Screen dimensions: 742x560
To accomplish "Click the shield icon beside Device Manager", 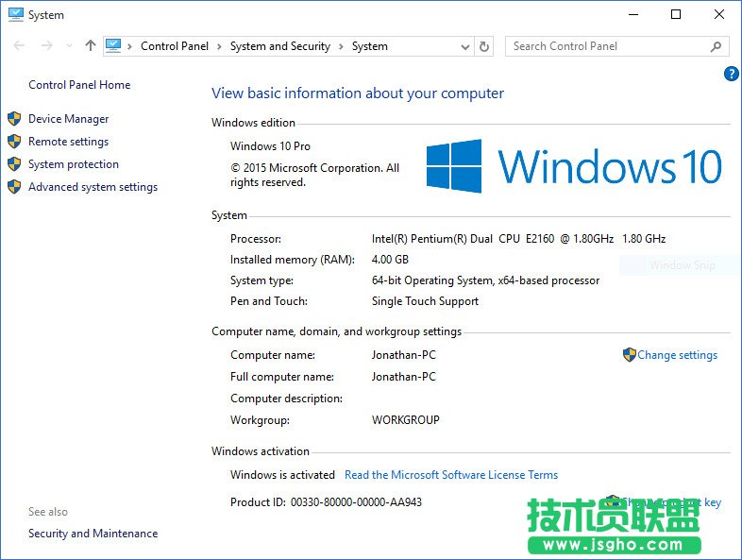I will pos(15,118).
